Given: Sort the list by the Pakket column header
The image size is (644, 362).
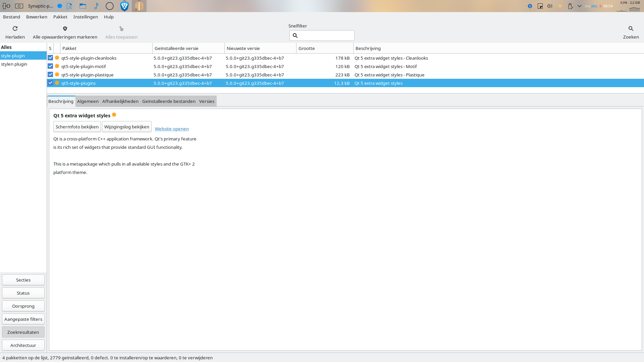Looking at the screenshot, I should pyautogui.click(x=106, y=48).
